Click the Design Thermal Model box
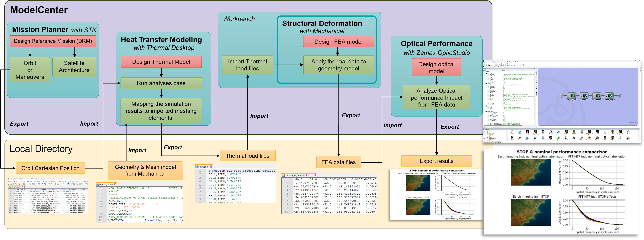 161,62
